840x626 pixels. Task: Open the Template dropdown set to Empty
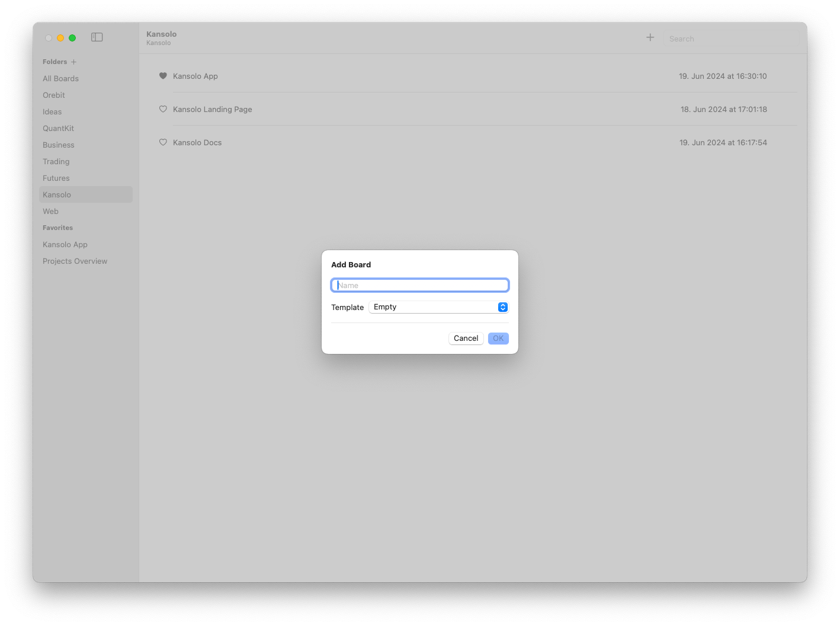click(438, 307)
